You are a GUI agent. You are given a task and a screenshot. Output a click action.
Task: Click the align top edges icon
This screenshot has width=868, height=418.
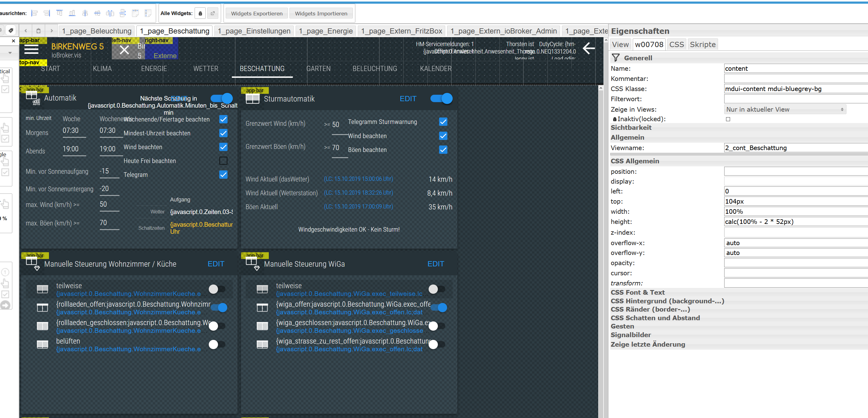tap(59, 13)
